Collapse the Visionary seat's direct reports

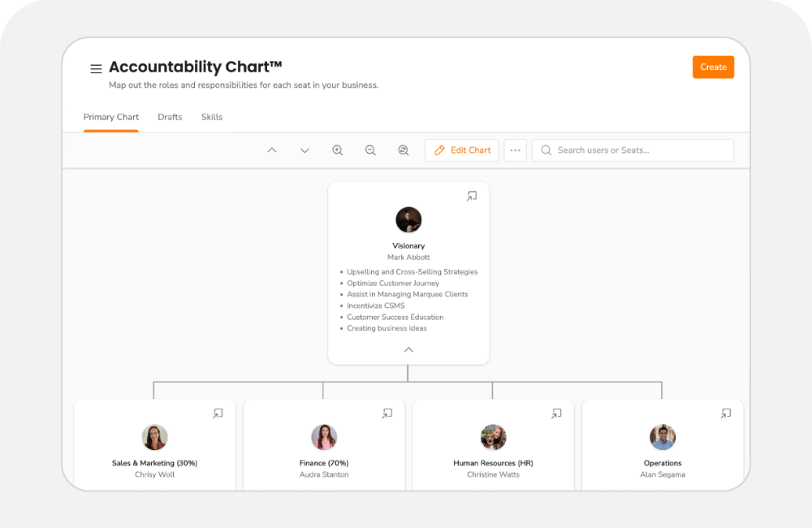408,351
